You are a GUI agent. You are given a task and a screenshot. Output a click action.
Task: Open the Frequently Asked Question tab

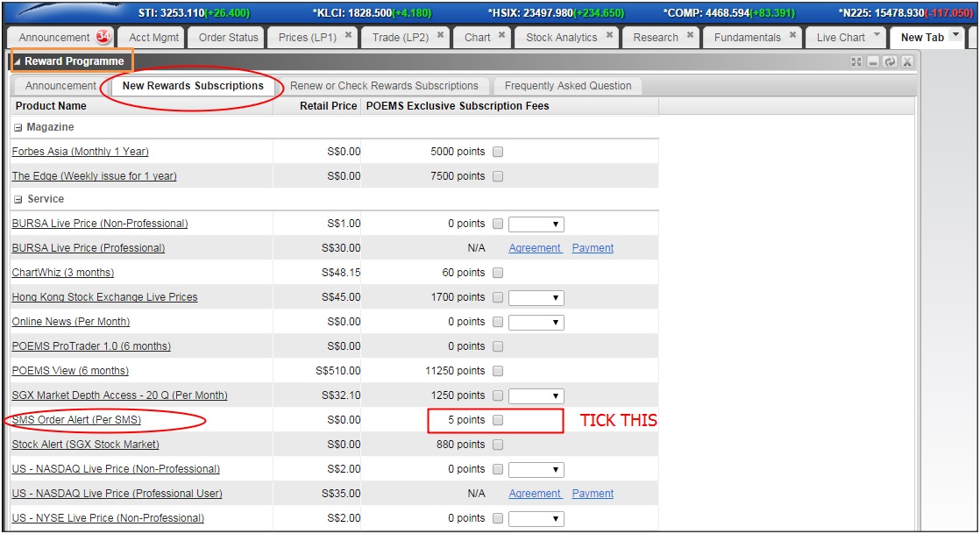tap(567, 86)
